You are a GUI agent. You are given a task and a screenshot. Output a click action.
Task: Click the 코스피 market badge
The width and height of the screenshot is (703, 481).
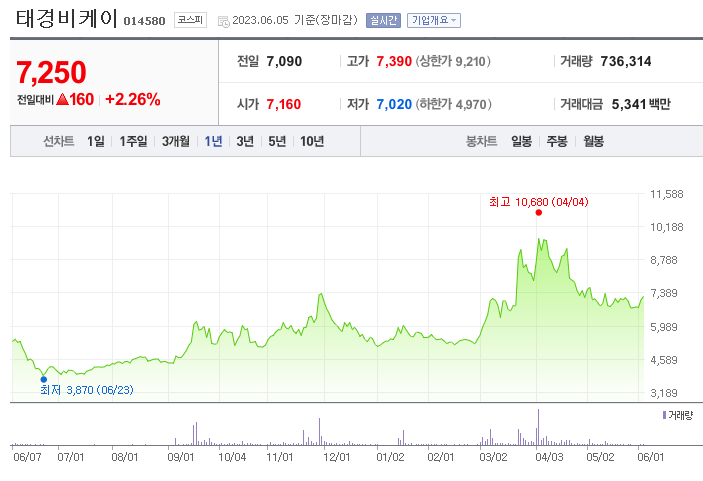[190, 20]
